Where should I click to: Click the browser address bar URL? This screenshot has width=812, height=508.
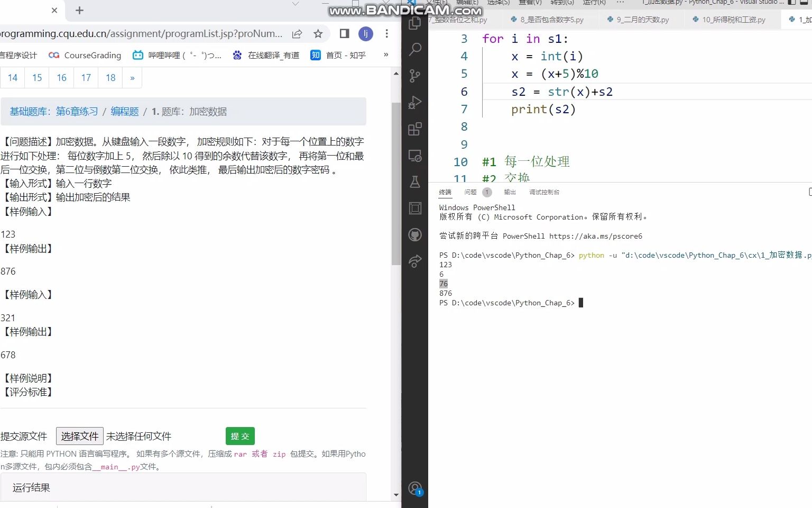tap(141, 34)
